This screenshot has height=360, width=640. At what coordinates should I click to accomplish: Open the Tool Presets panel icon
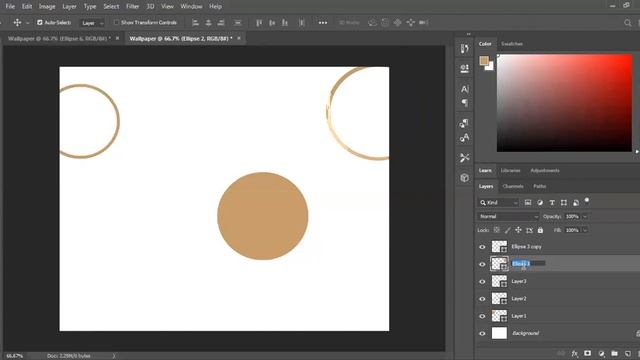464,158
